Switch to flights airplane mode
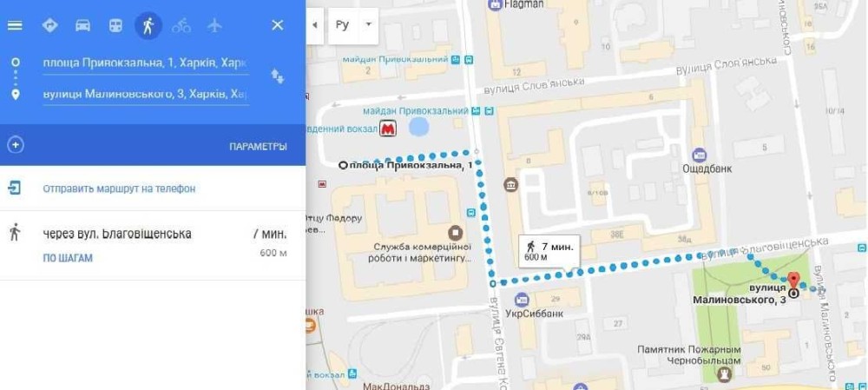 point(214,25)
